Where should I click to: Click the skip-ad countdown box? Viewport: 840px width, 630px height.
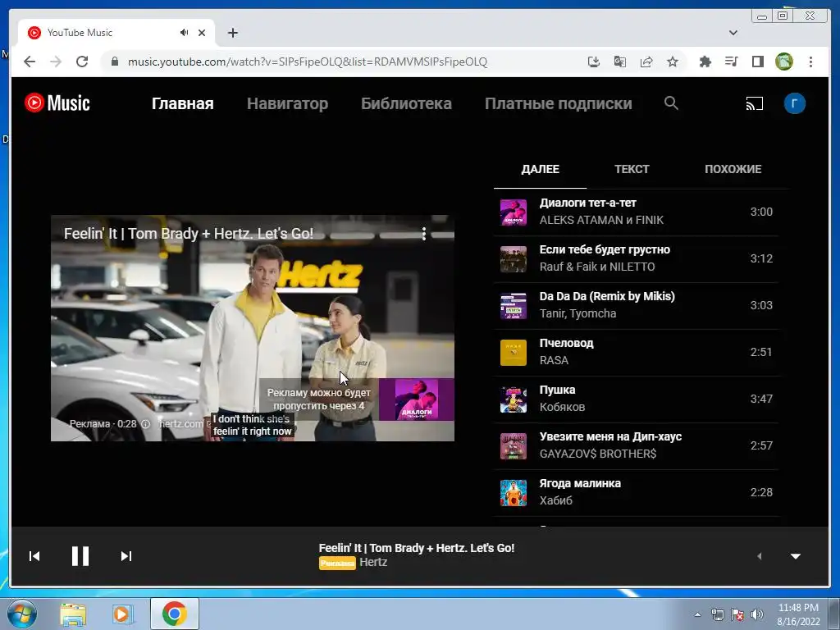(x=319, y=399)
